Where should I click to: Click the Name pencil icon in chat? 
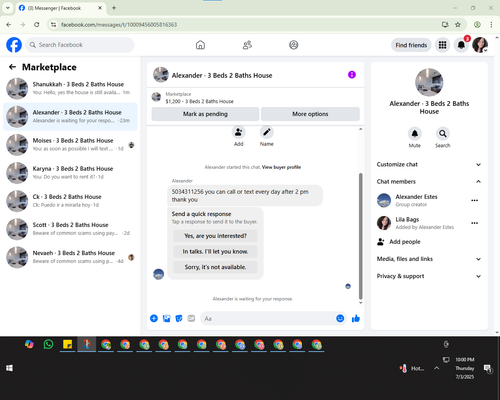click(x=267, y=133)
